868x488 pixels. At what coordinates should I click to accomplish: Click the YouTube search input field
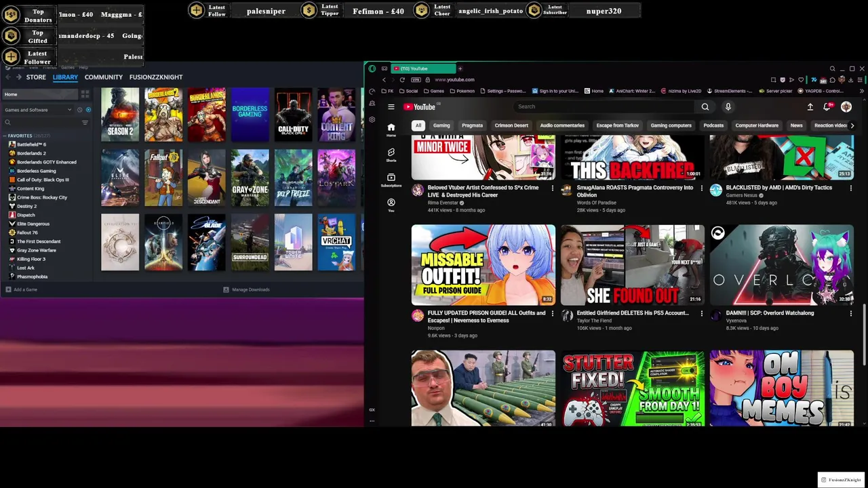point(604,106)
